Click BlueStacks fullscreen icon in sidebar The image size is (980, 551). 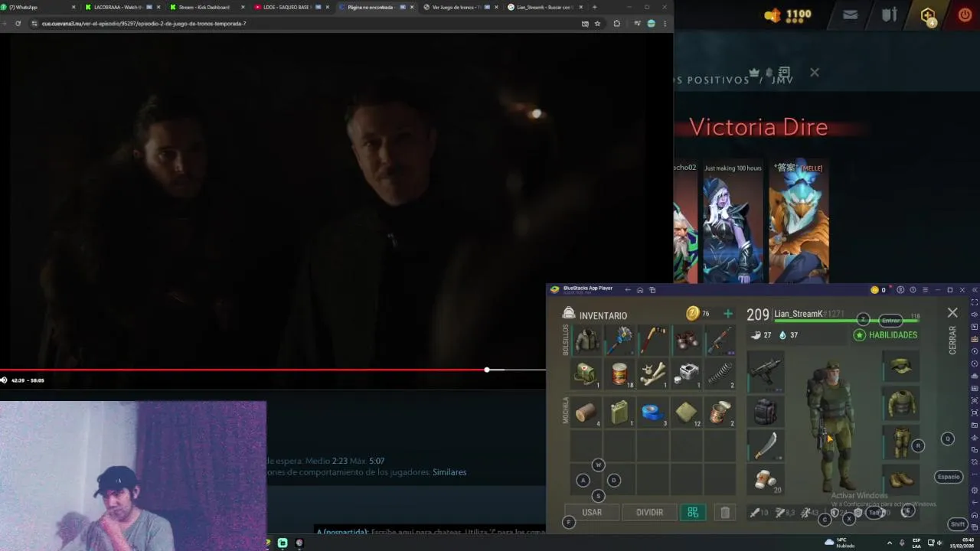click(x=974, y=302)
